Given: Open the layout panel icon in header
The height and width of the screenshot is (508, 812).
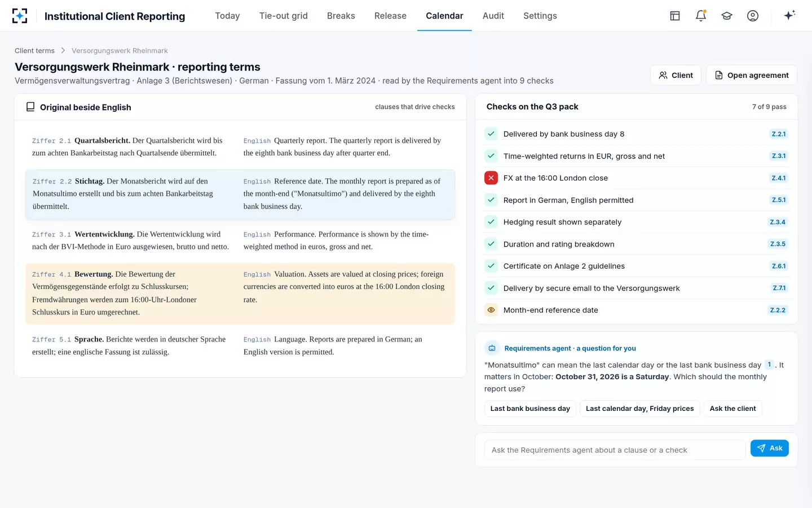Looking at the screenshot, I should [675, 16].
